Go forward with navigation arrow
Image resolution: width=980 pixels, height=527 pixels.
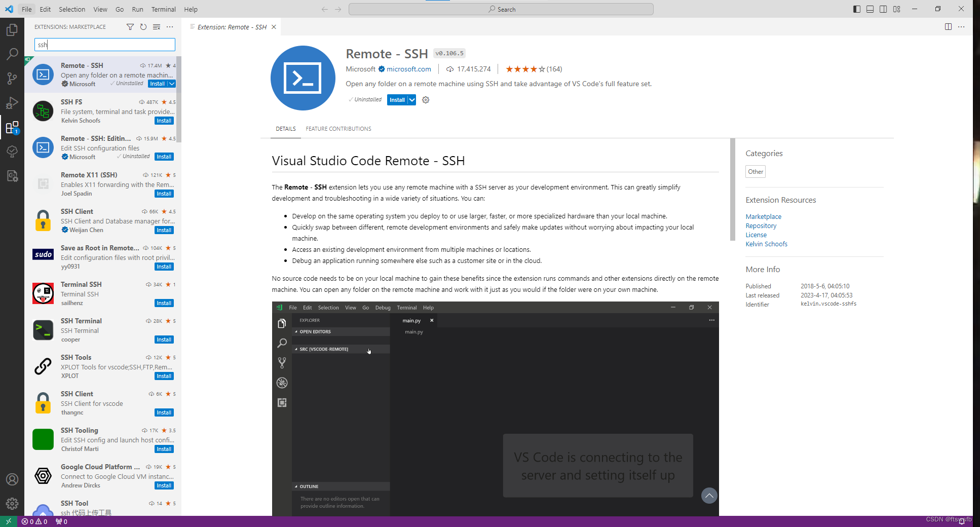[x=338, y=9]
